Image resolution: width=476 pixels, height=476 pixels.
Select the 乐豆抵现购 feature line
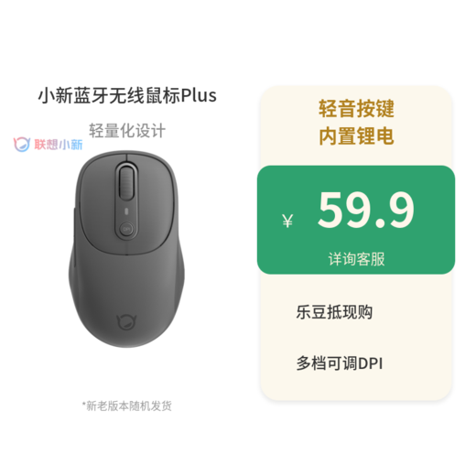tap(334, 312)
